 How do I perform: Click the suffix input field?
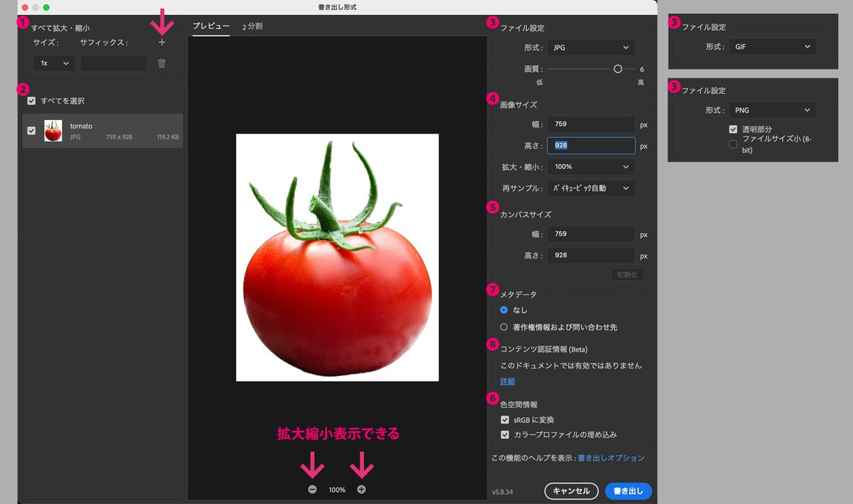coord(114,63)
